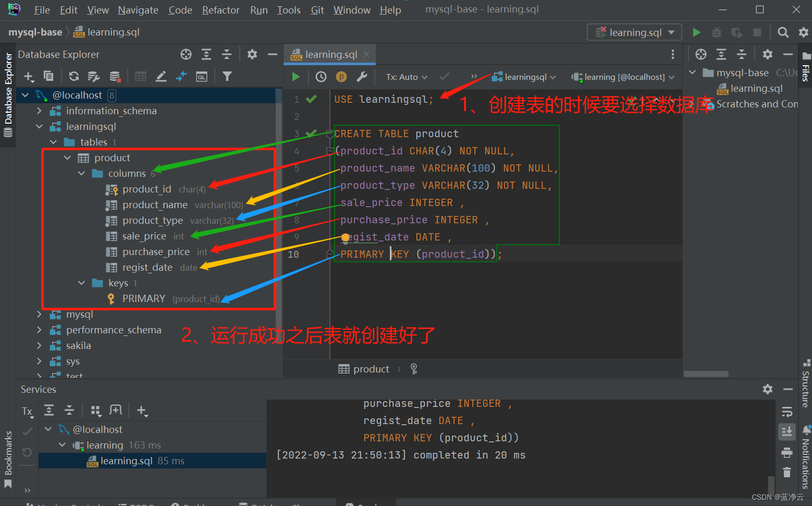812x506 pixels.
Task: Open the QL query console icon
Action: [202, 77]
